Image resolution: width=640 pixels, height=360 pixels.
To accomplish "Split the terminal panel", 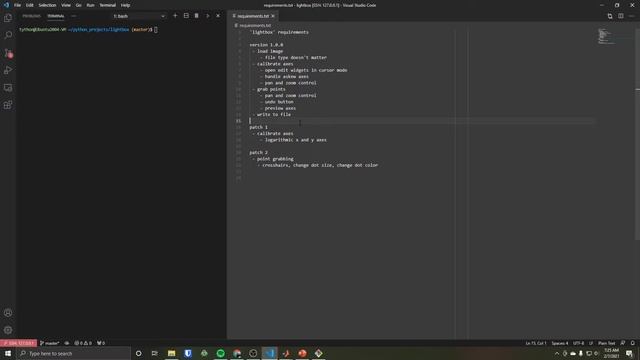I will pos(186,16).
